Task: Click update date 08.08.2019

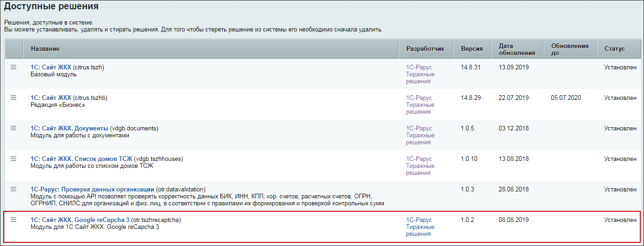Action: point(513,220)
